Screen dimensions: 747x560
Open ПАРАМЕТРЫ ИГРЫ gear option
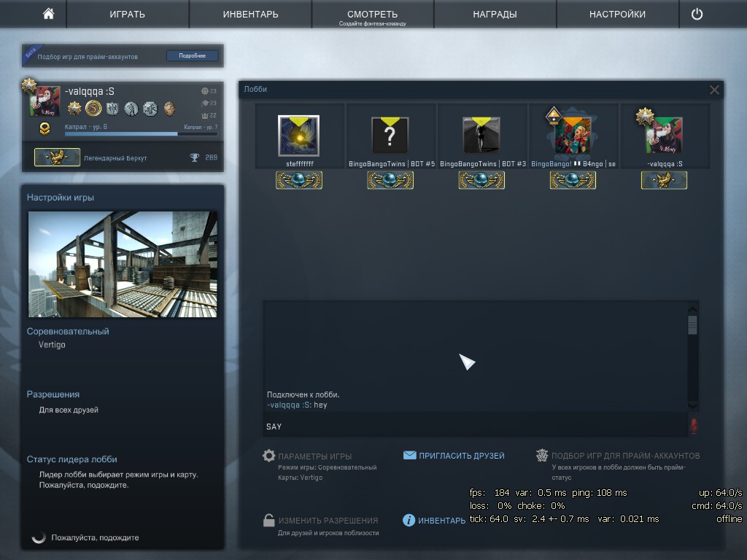[315, 456]
